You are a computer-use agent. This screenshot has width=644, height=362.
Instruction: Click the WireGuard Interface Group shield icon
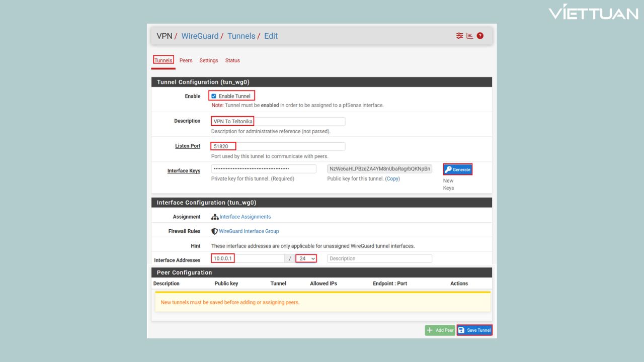point(214,231)
